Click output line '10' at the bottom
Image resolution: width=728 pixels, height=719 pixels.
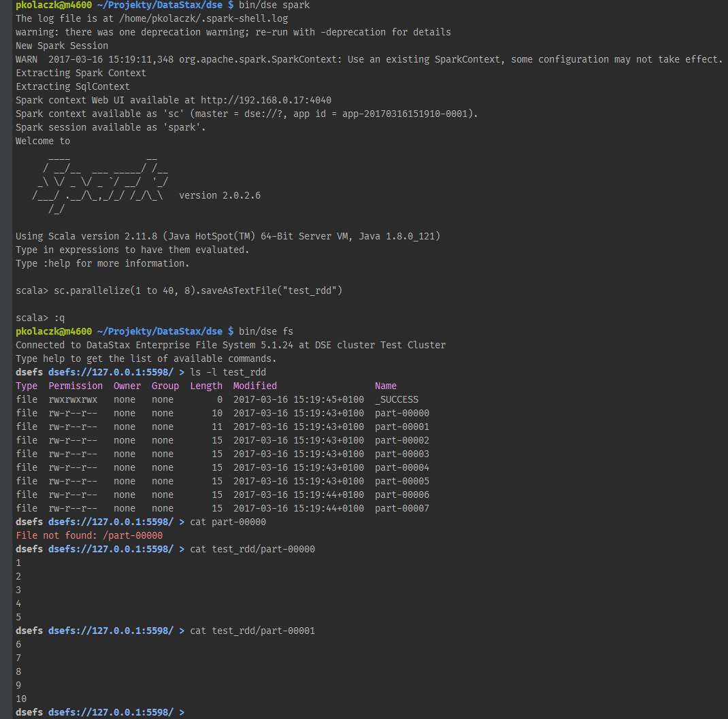click(21, 699)
